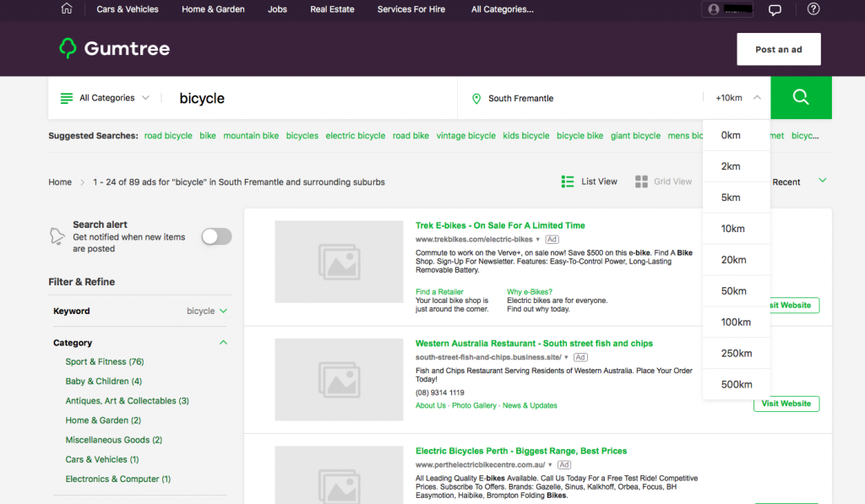Open messages chat bubble icon
This screenshot has width=865, height=504.
[x=775, y=9]
